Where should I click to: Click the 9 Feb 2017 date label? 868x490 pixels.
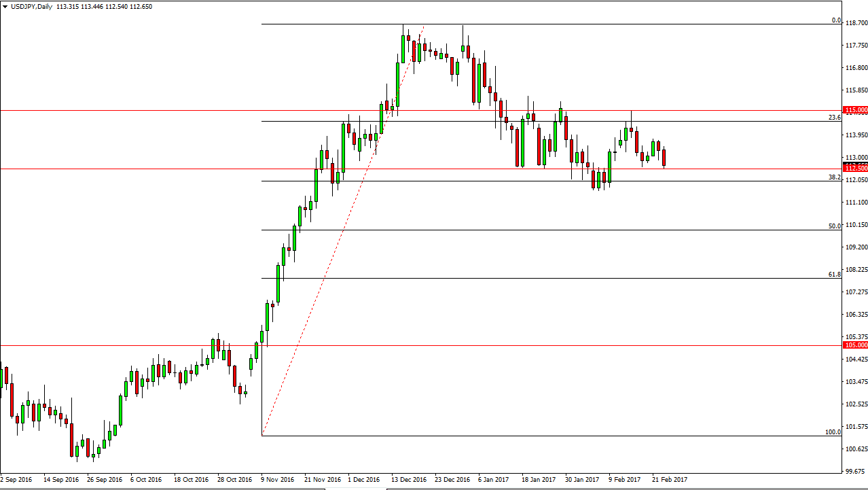coord(625,480)
